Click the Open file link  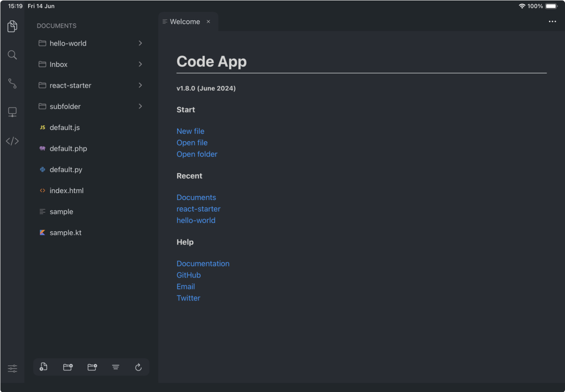[x=192, y=142]
